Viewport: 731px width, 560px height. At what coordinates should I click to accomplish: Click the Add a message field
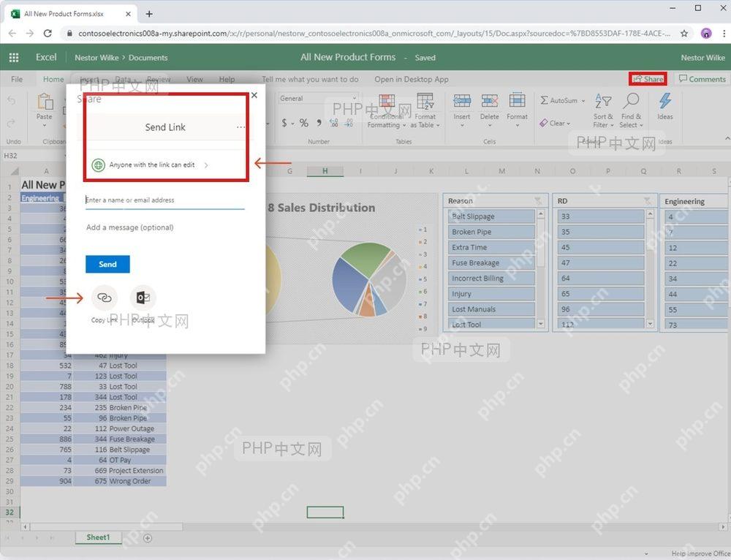(164, 227)
